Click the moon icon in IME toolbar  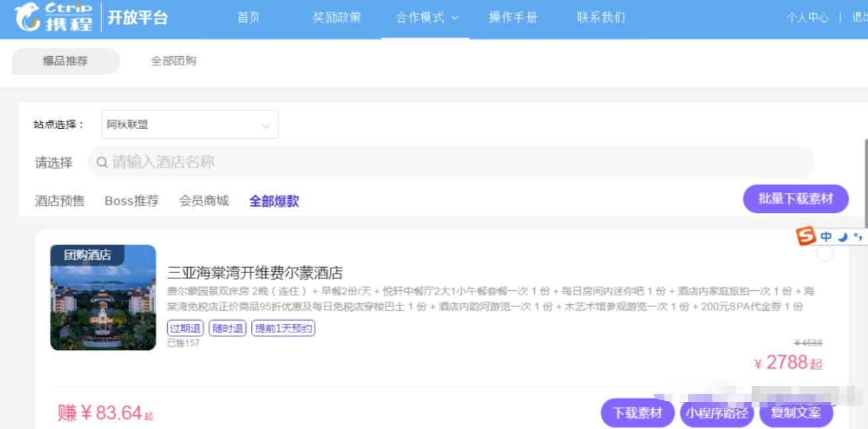[x=842, y=237]
